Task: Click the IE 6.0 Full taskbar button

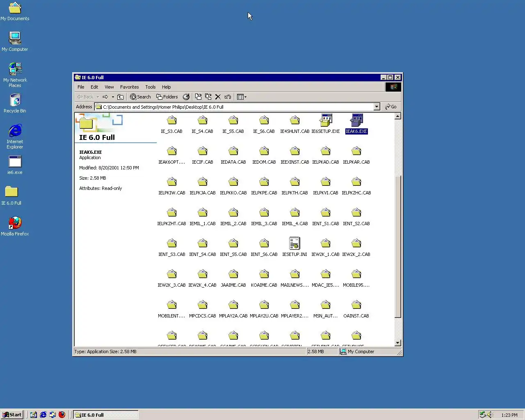Action: click(x=106, y=415)
